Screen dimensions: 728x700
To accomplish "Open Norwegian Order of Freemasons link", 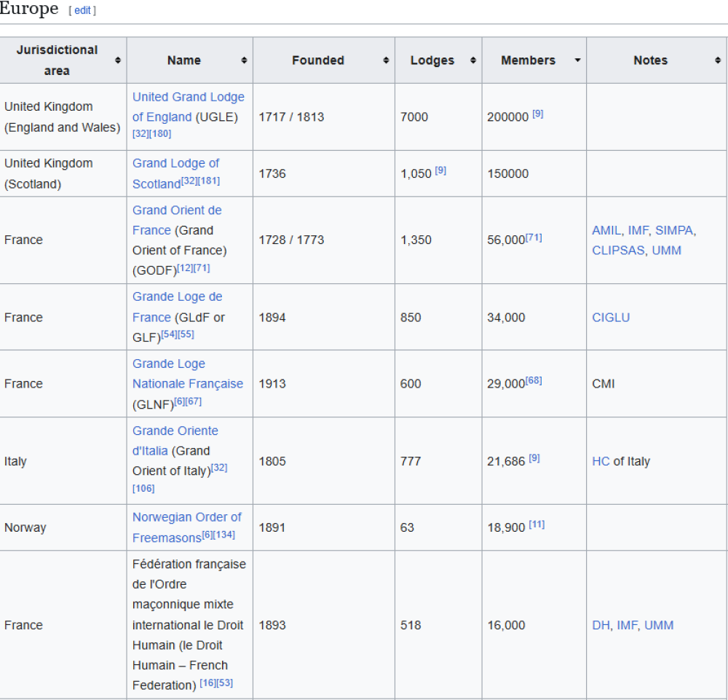I will (186, 527).
